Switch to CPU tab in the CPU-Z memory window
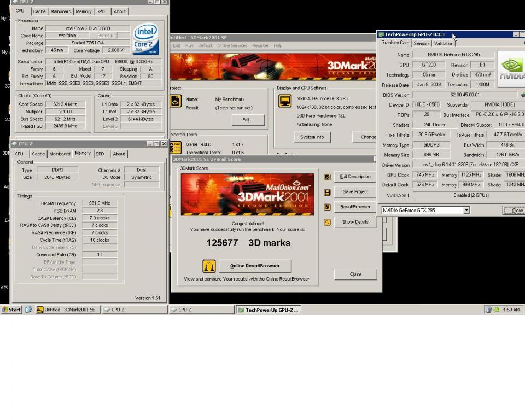The height and width of the screenshot is (420, 525). click(19, 154)
